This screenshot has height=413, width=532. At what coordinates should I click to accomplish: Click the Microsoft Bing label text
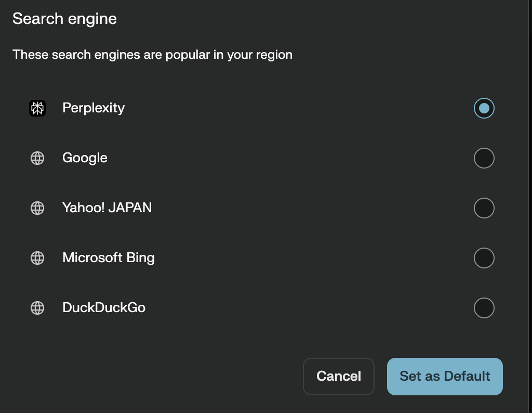pyautogui.click(x=109, y=258)
